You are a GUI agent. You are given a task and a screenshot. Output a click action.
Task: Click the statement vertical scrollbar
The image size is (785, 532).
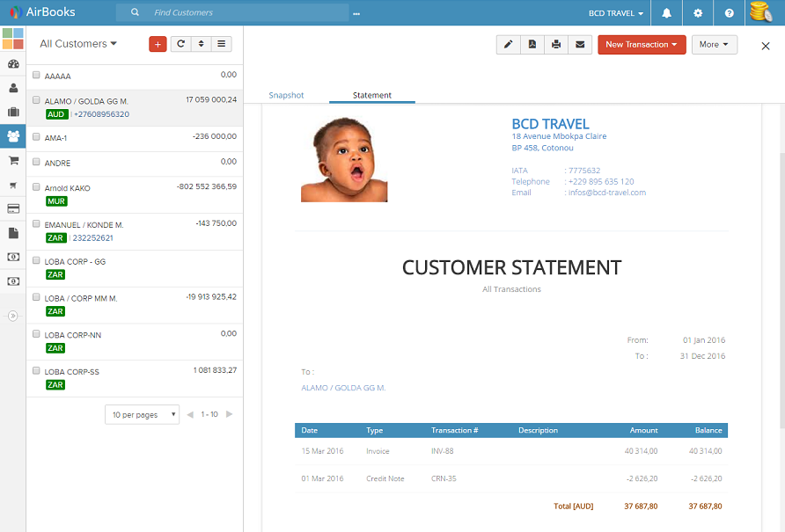(x=782, y=290)
